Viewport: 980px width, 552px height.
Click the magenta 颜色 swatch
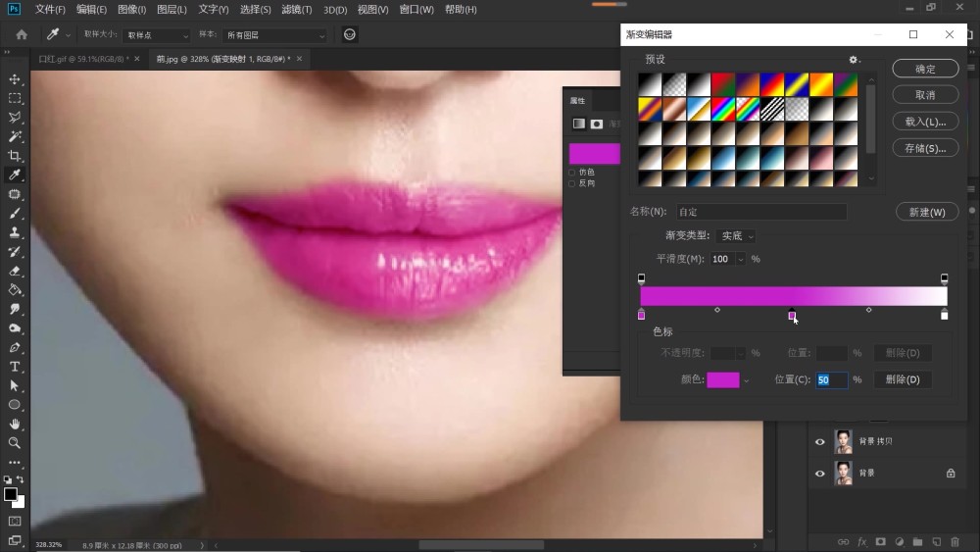722,379
